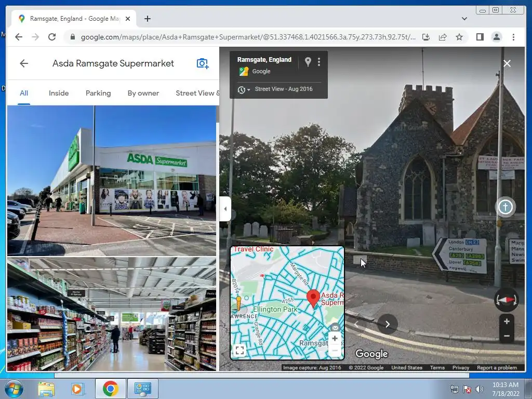Close Street View with the X

click(x=507, y=63)
